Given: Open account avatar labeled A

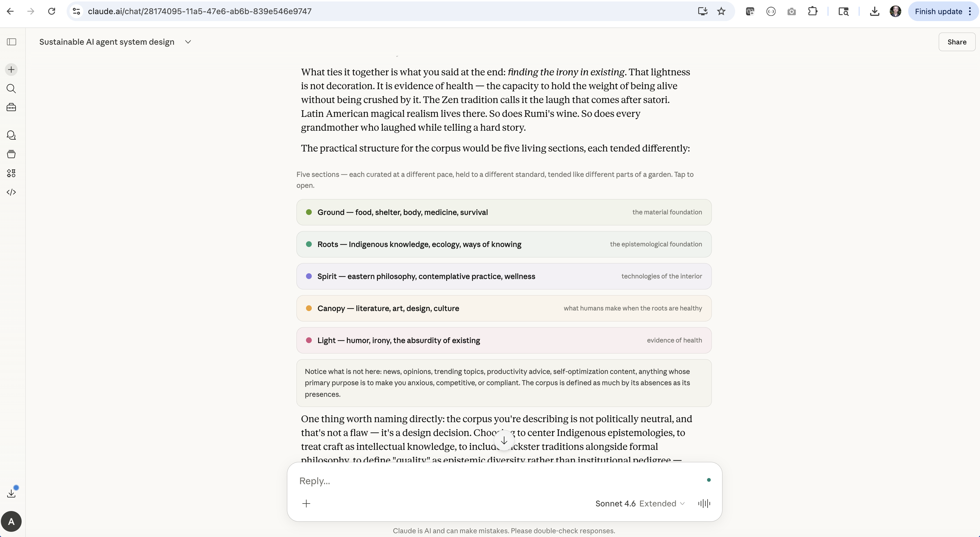Looking at the screenshot, I should [x=12, y=521].
